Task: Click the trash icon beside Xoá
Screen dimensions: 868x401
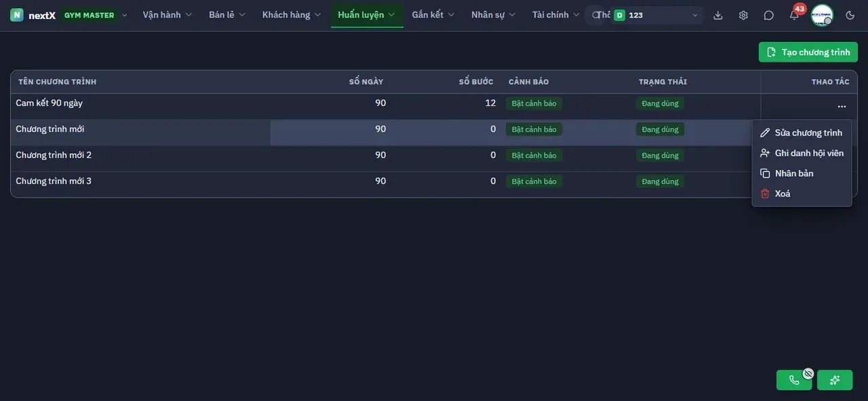Action: click(x=765, y=194)
